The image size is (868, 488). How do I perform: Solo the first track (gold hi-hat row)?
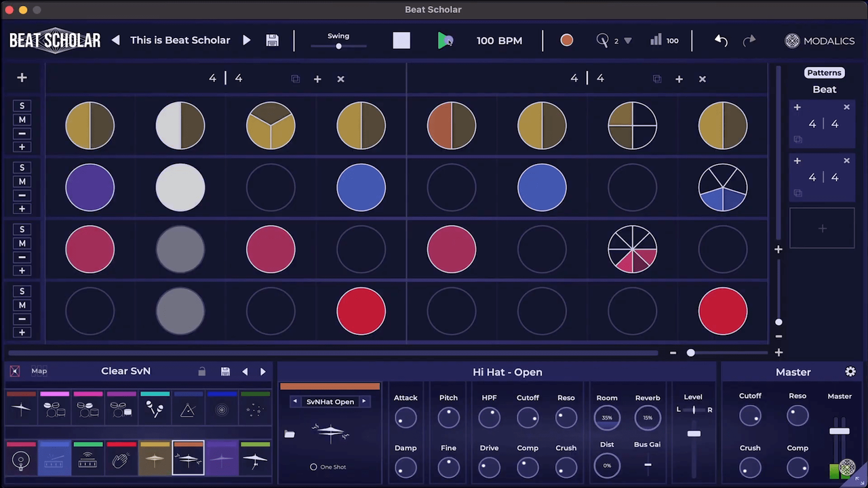pyautogui.click(x=22, y=106)
